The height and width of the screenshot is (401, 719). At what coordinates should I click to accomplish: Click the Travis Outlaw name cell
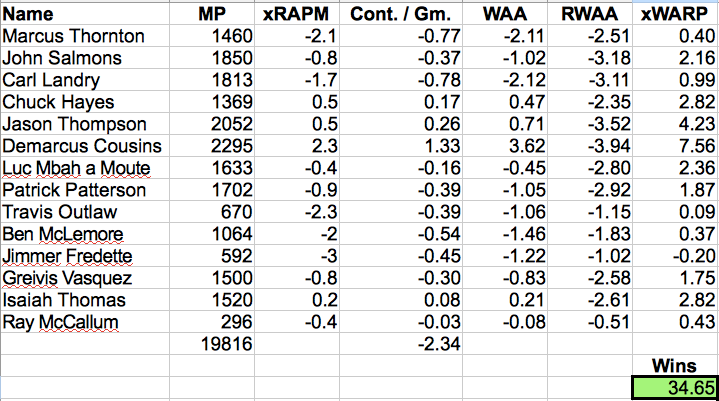pyautogui.click(x=85, y=212)
